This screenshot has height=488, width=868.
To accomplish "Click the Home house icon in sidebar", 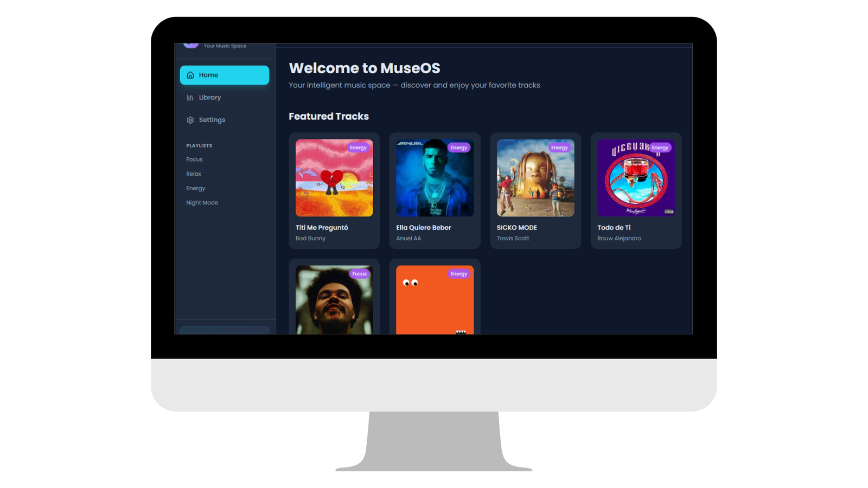I will [190, 75].
